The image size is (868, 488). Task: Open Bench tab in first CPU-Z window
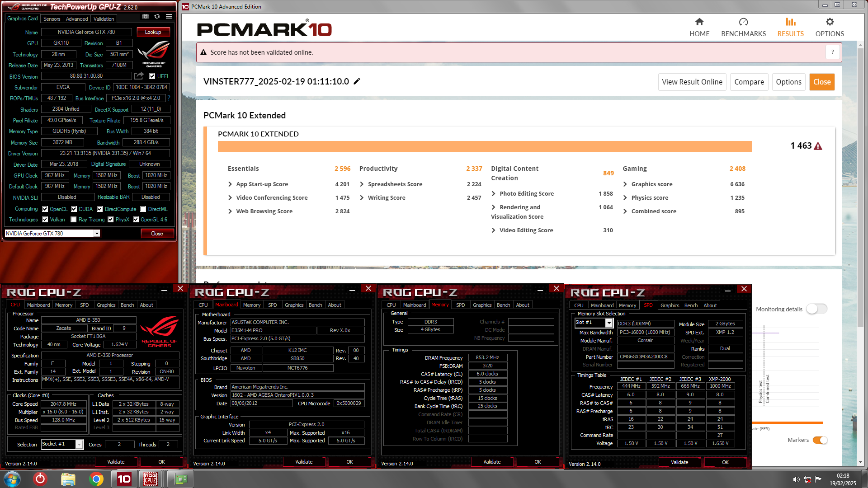click(127, 305)
